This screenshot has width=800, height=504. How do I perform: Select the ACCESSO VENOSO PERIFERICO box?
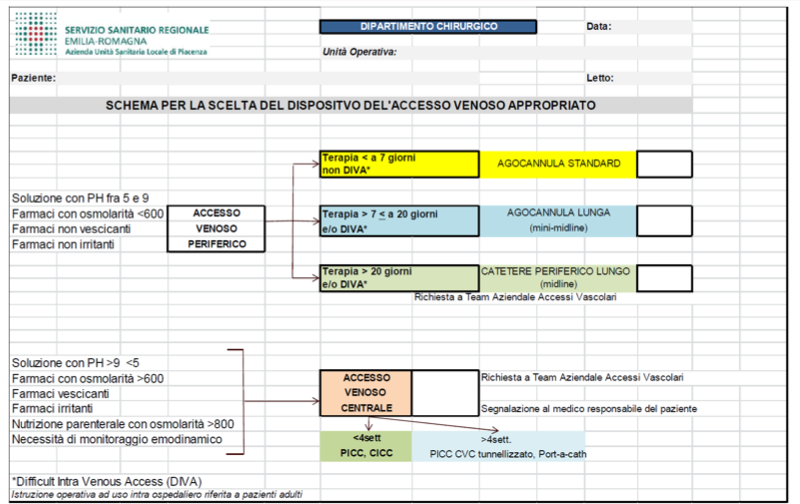point(217,228)
